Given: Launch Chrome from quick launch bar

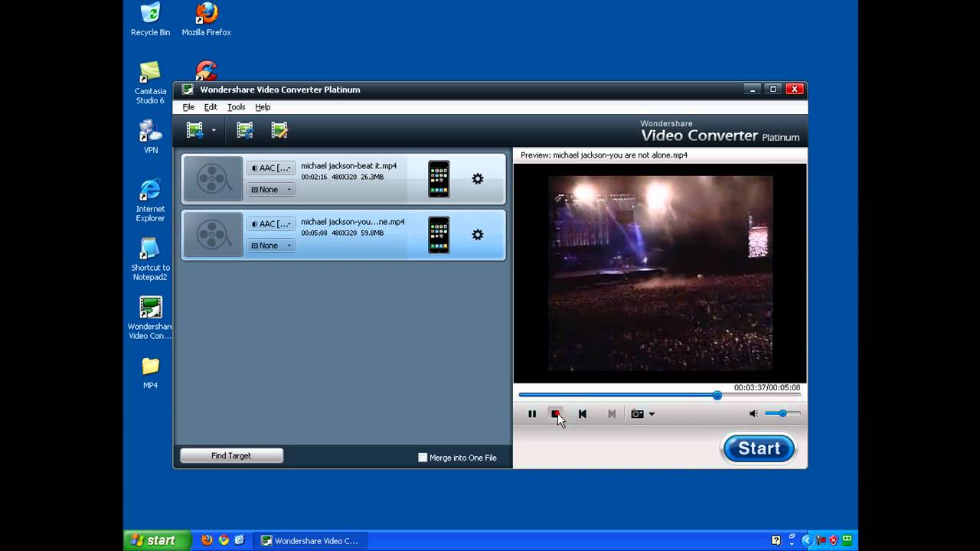Looking at the screenshot, I should coord(224,540).
